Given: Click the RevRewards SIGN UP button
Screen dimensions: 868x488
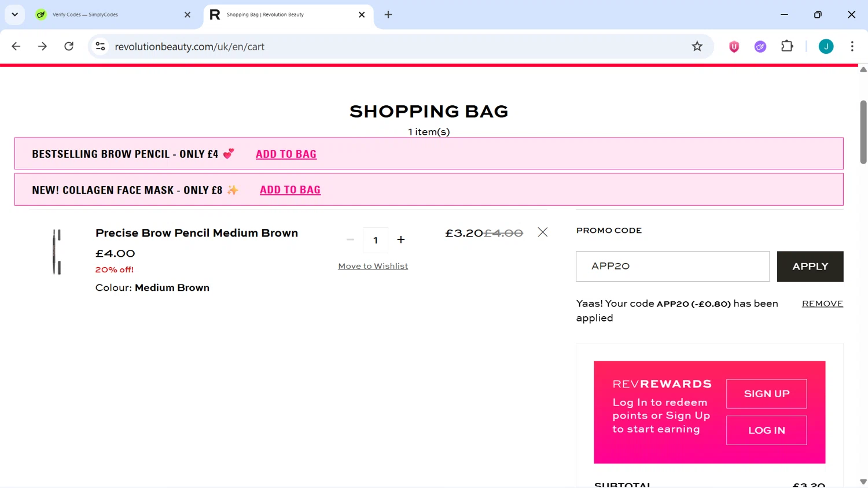Looking at the screenshot, I should coord(766,394).
